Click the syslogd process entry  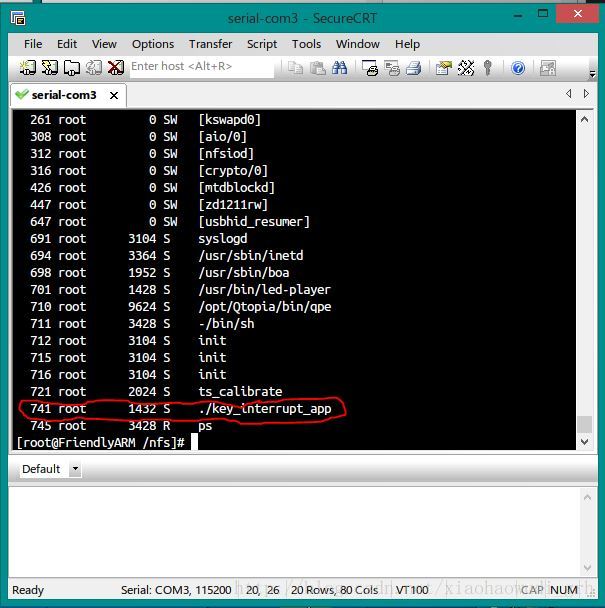pos(223,239)
